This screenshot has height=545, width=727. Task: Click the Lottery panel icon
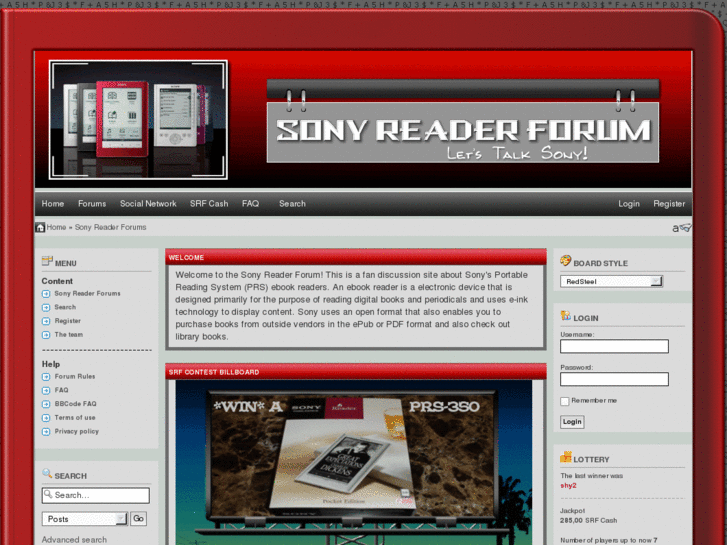(x=565, y=457)
